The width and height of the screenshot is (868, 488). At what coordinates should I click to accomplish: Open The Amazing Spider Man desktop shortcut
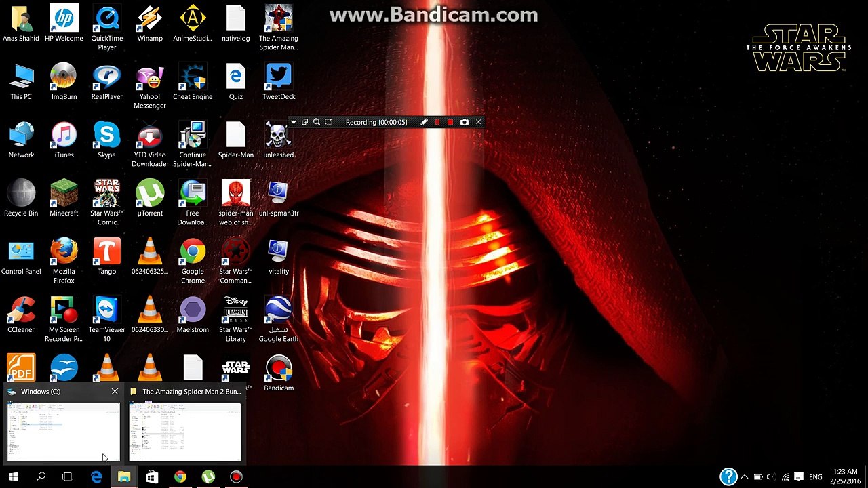pyautogui.click(x=279, y=28)
